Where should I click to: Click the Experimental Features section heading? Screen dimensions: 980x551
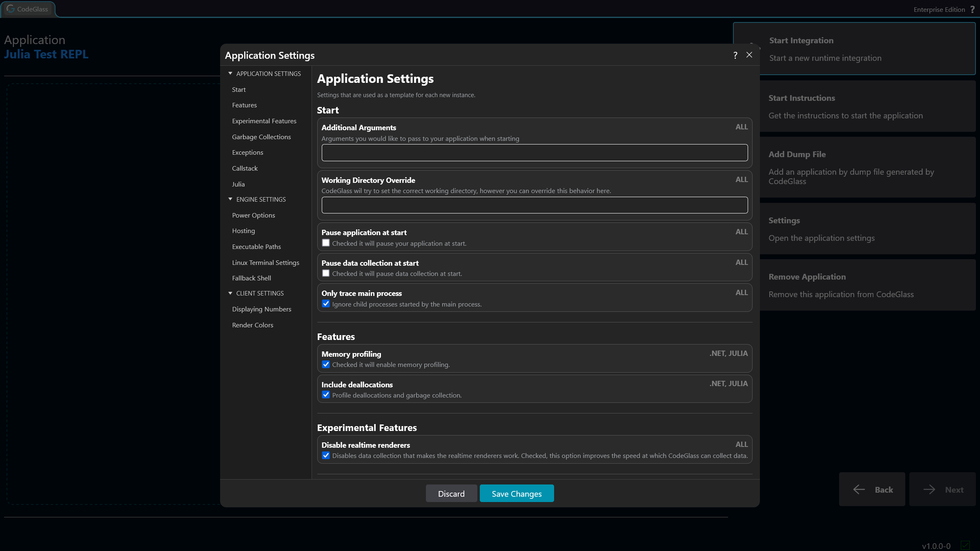pyautogui.click(x=367, y=427)
